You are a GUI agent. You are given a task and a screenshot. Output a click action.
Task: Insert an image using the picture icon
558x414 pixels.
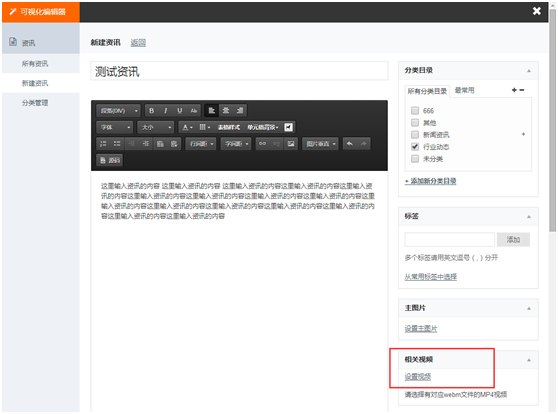[x=291, y=144]
